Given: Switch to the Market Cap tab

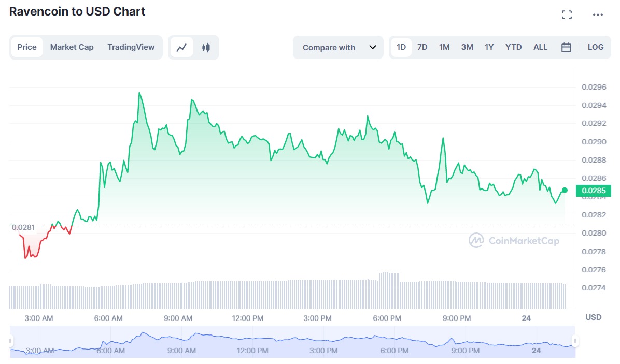Looking at the screenshot, I should coord(72,47).
